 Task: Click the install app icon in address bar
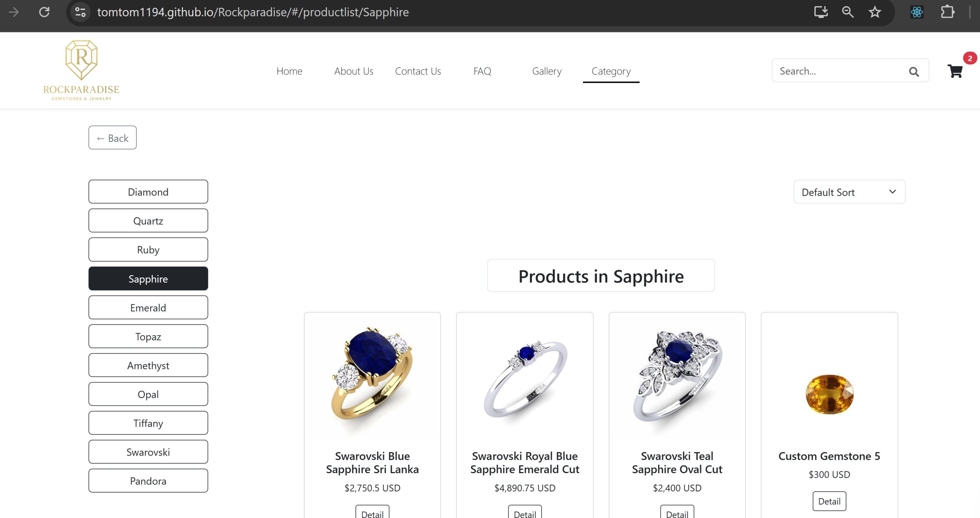click(x=821, y=12)
